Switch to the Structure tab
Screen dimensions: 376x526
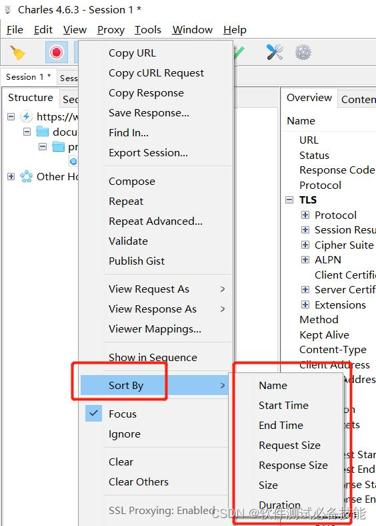coord(31,98)
